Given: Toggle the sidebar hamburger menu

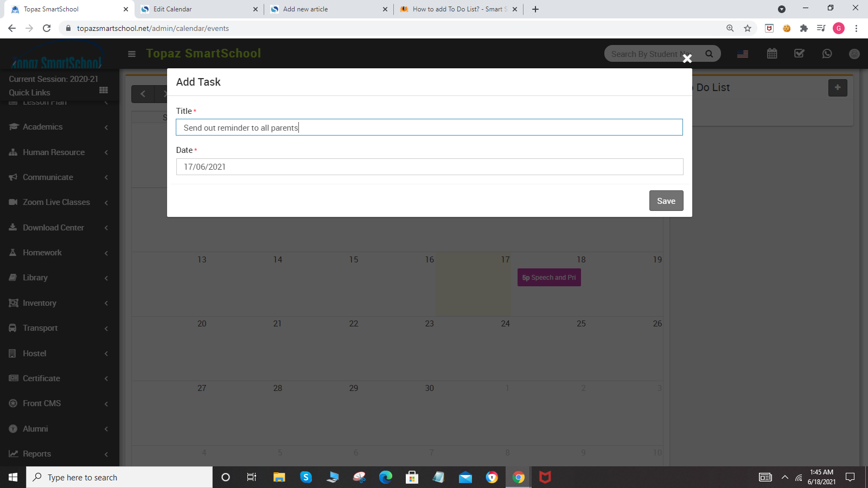Looking at the screenshot, I should [131, 54].
